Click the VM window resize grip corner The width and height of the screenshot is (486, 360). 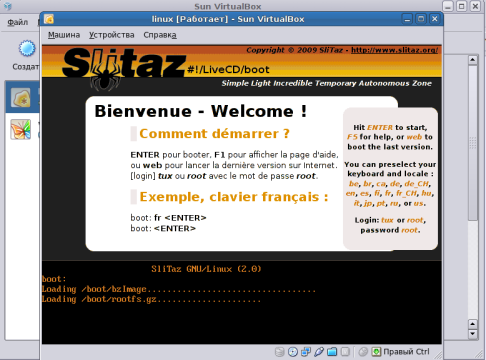point(438,355)
